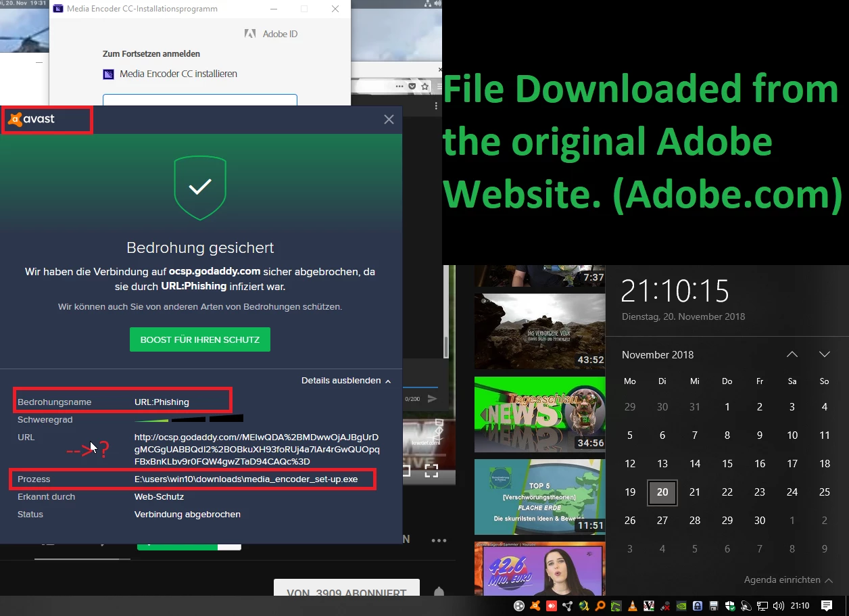Viewport: 849px width, 616px height.
Task: Click the installer sign-in input field
Action: tap(200, 100)
